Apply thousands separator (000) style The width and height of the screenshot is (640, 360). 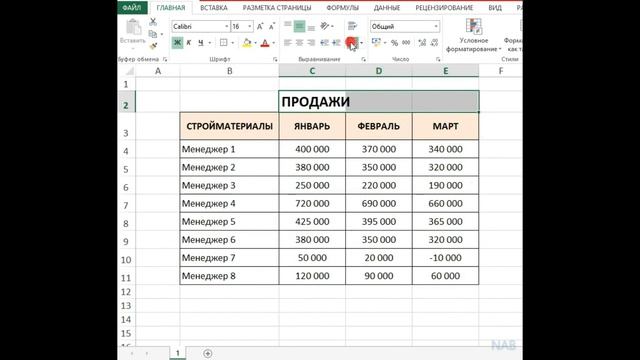pyautogui.click(x=406, y=42)
